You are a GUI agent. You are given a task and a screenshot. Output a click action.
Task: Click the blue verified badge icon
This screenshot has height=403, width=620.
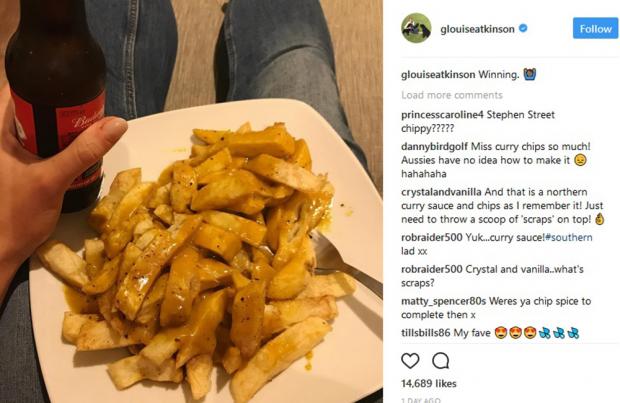(523, 28)
